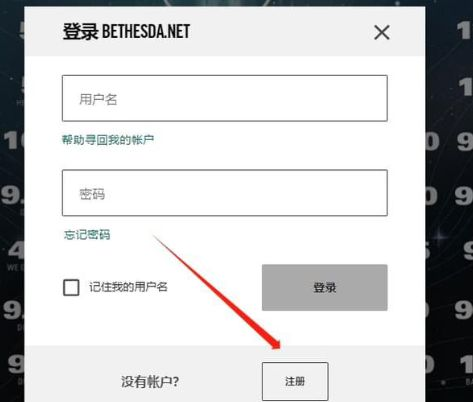Image resolution: width=473 pixels, height=402 pixels.
Task: Click the BETHESDA.NET wordmark in the header
Action: 146,32
